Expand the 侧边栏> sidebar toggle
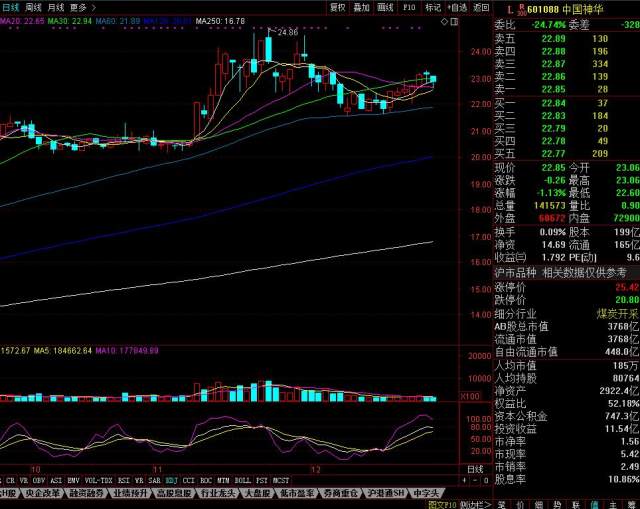 point(475,505)
